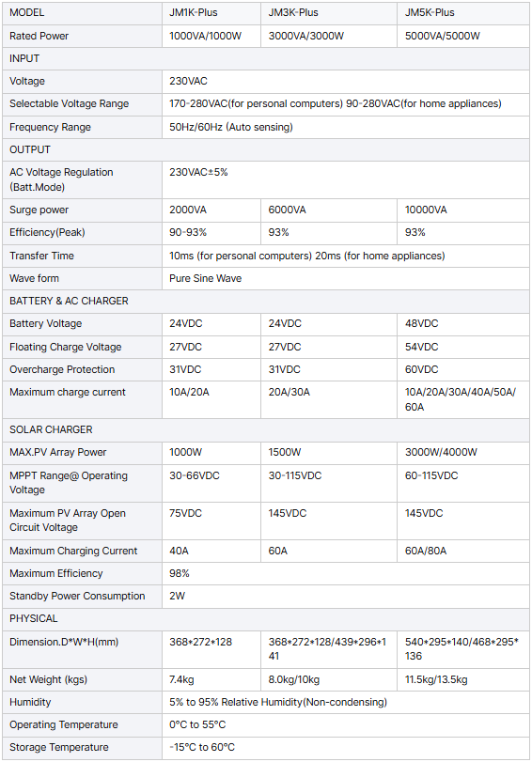The width and height of the screenshot is (532, 762).
Task: Click the Maximum Charging Current label
Action: pos(73,551)
